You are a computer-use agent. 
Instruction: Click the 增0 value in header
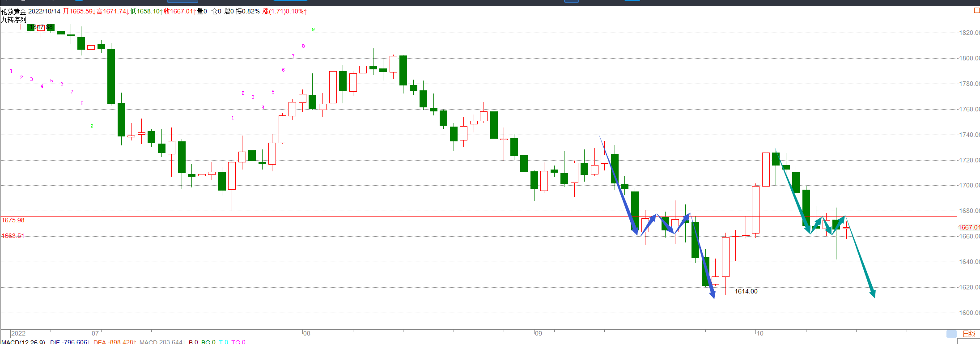[x=229, y=11]
